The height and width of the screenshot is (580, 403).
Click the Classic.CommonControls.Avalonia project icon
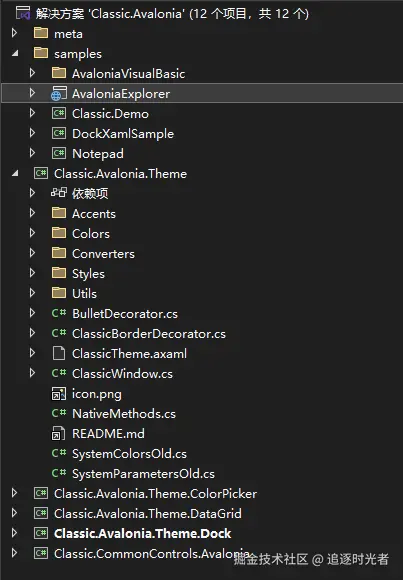[x=41, y=553]
